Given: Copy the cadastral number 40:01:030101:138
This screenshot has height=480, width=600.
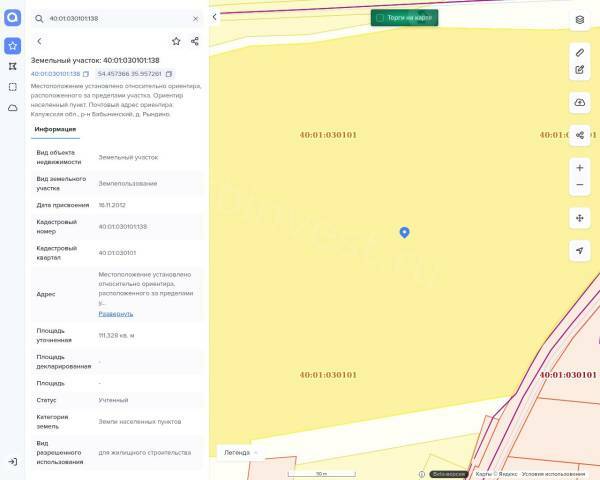Looking at the screenshot, I should (86, 74).
